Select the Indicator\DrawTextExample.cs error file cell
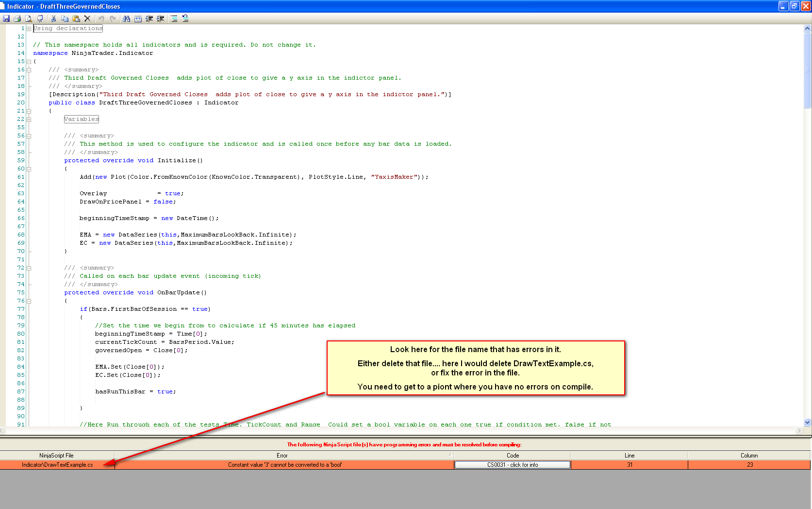Viewport: 812px width, 509px height. (57, 465)
